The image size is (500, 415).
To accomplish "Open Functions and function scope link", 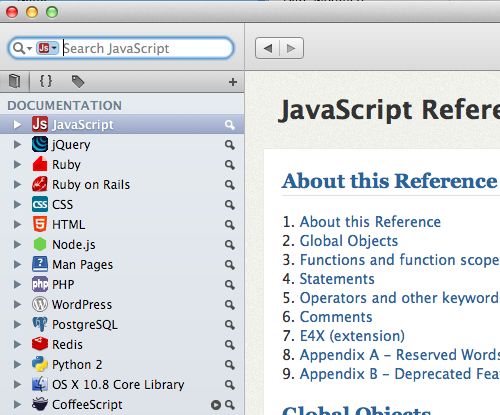I will 400,260.
